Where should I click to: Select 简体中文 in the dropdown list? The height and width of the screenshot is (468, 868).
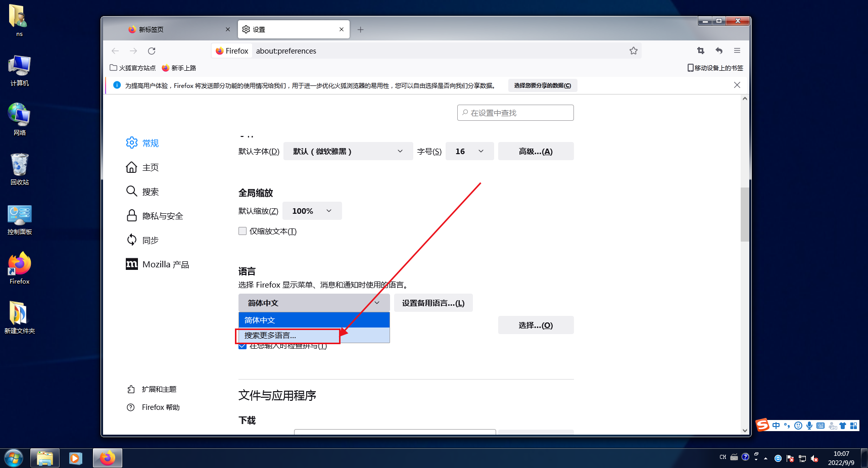pos(314,320)
